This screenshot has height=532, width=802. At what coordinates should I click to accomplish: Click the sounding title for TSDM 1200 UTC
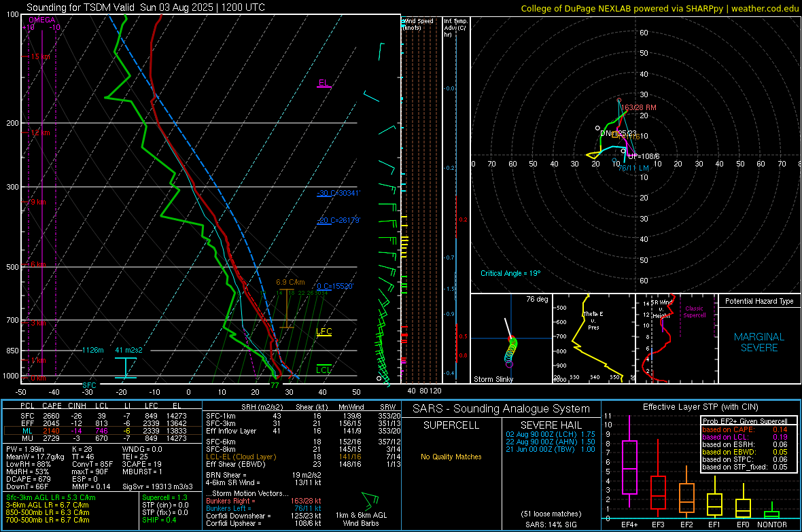(x=145, y=7)
